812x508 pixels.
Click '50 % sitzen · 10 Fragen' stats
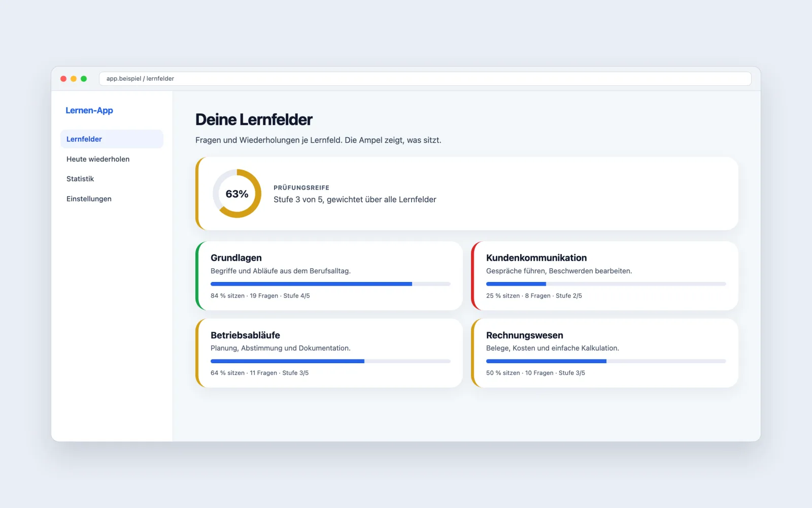pos(520,373)
